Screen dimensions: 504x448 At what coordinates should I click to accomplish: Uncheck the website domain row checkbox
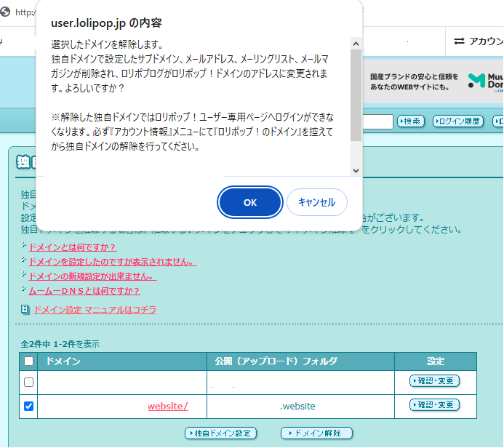coord(28,406)
